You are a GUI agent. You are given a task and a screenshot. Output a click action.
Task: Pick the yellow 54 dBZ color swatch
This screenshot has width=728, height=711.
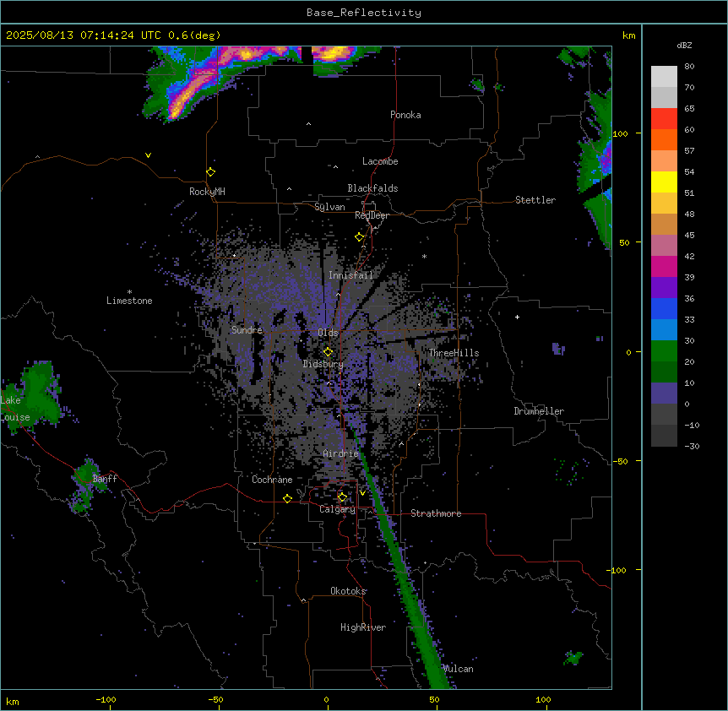tap(664, 182)
